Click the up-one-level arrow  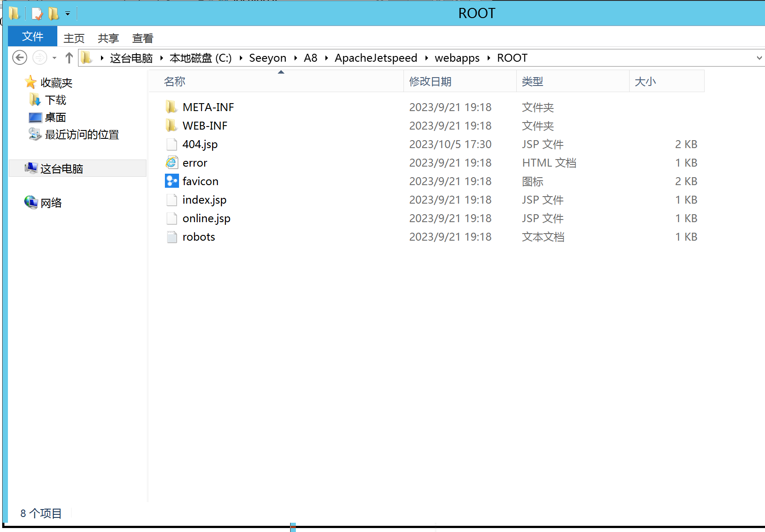(x=69, y=58)
